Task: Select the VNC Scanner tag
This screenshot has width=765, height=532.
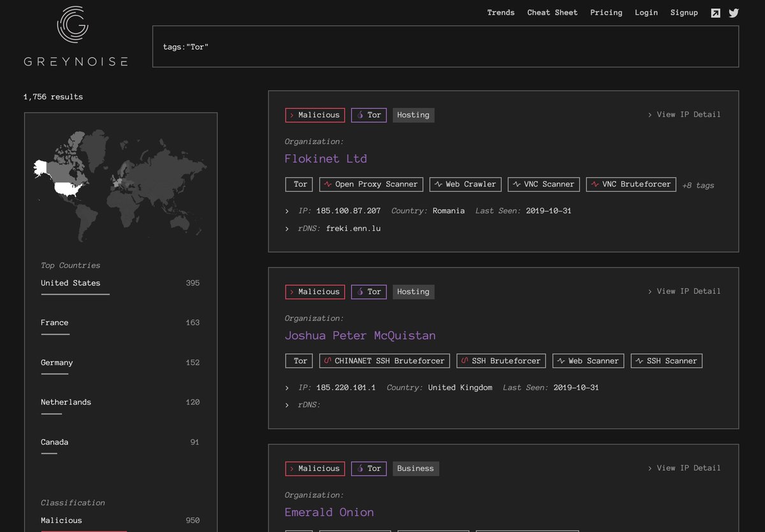Action: coord(544,184)
